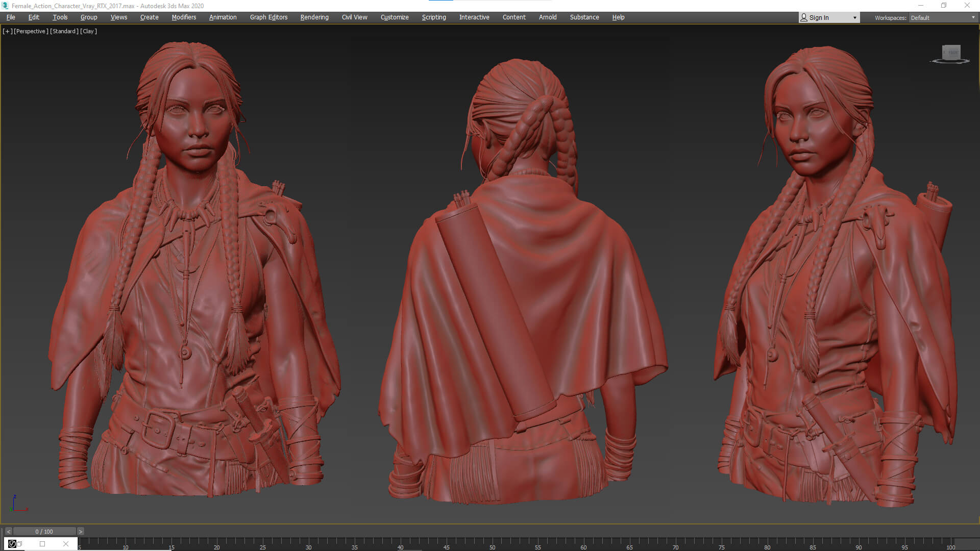The height and width of the screenshot is (551, 980).
Task: Open the Interactive menu
Action: pyautogui.click(x=474, y=17)
